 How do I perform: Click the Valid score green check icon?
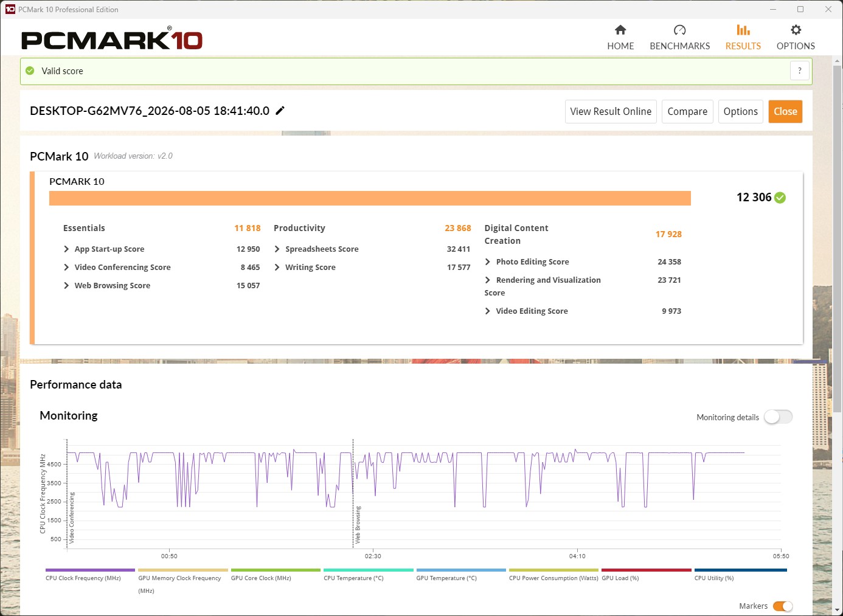[30, 71]
